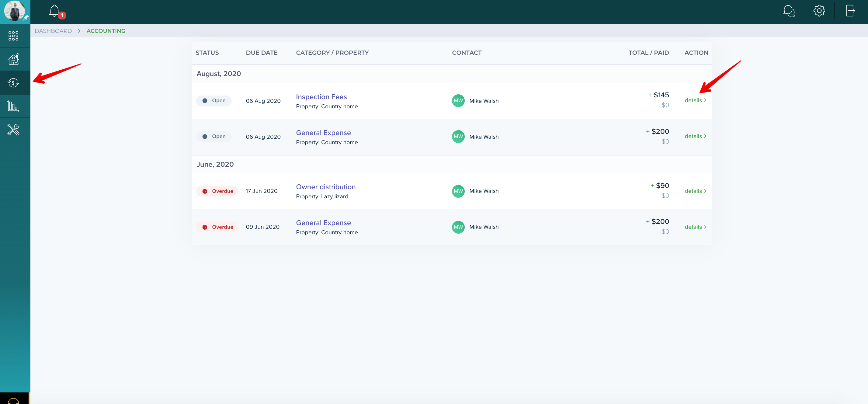Image resolution: width=868 pixels, height=404 pixels.
Task: Click Mike Walsh avatar in Owner distribution row
Action: (x=458, y=191)
